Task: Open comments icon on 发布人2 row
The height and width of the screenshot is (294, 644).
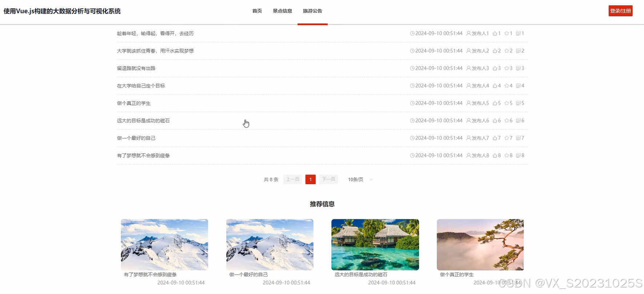Action: click(518, 51)
